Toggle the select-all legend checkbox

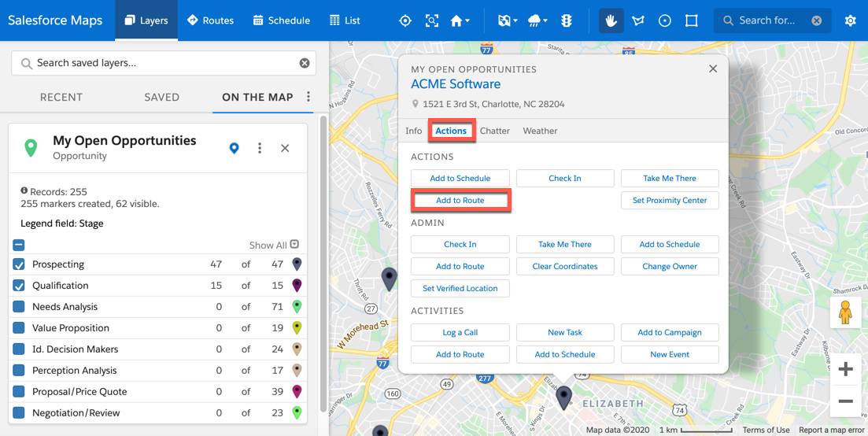click(x=19, y=245)
